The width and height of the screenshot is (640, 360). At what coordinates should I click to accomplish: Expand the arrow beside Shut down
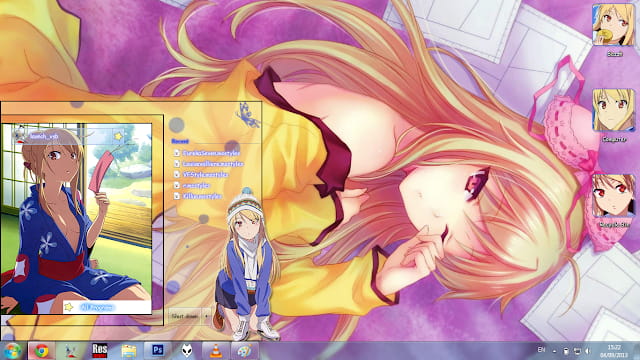coord(206,316)
